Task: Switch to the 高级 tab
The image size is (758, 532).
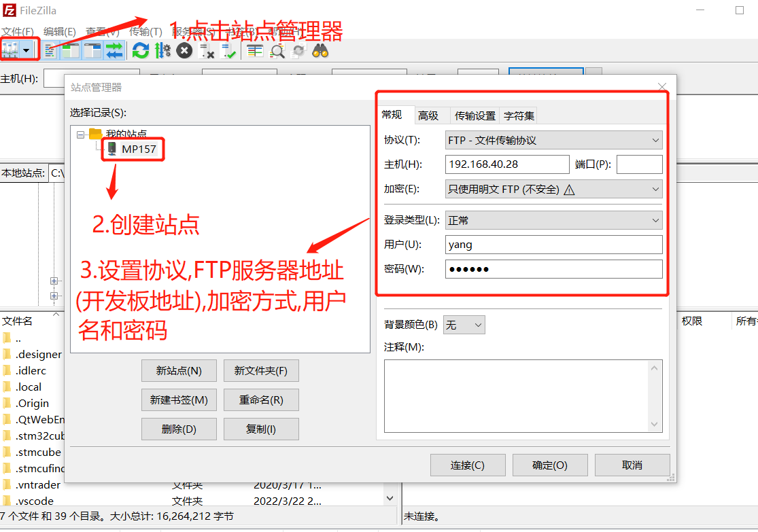Action: 430,115
